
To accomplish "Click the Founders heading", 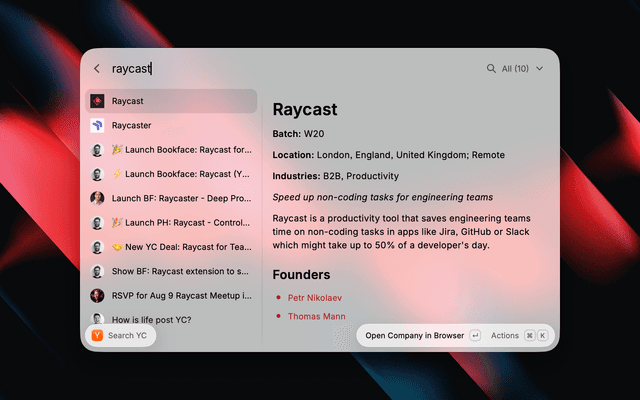I will tap(301, 275).
